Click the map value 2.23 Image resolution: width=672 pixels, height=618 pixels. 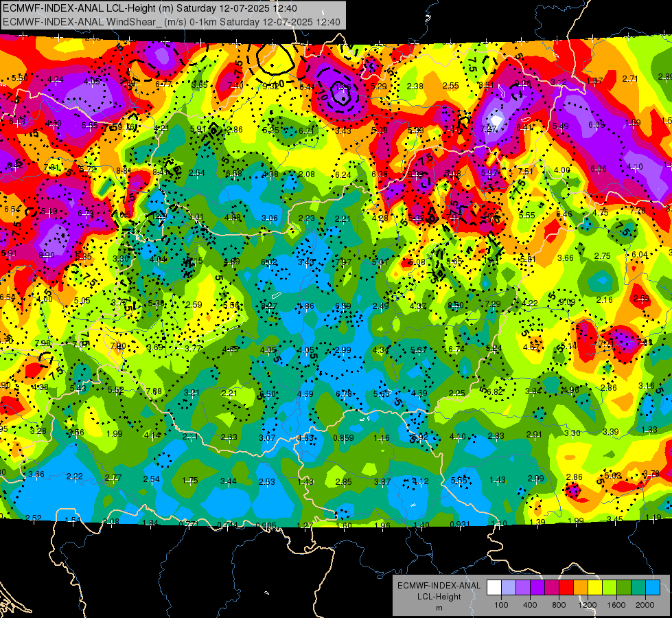(x=306, y=218)
